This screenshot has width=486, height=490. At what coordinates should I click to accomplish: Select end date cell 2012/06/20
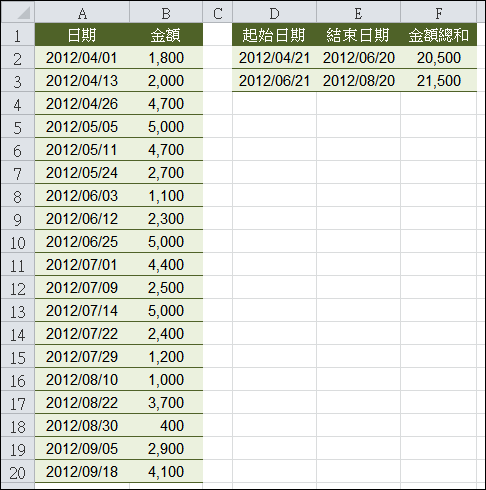(358, 58)
